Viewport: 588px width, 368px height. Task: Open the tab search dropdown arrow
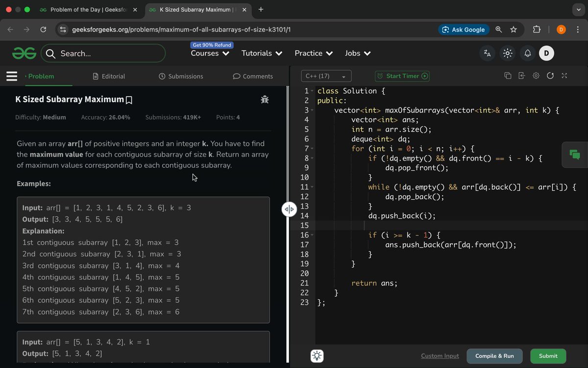pos(579,9)
